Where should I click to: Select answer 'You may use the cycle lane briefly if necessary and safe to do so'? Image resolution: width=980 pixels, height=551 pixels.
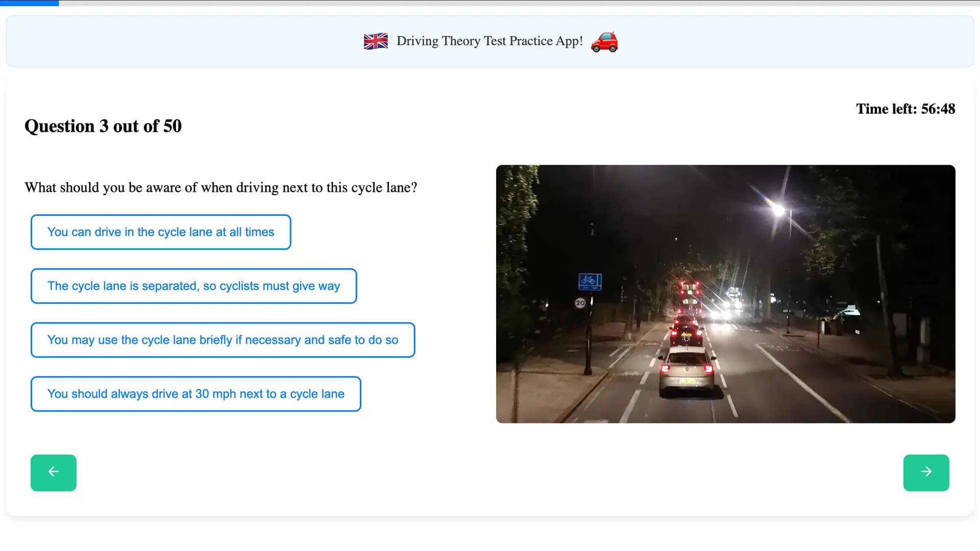(223, 340)
